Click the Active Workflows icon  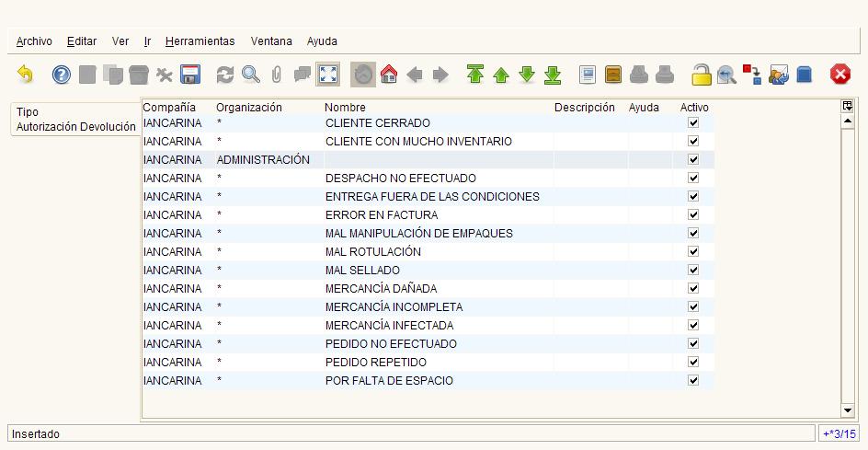coord(752,75)
